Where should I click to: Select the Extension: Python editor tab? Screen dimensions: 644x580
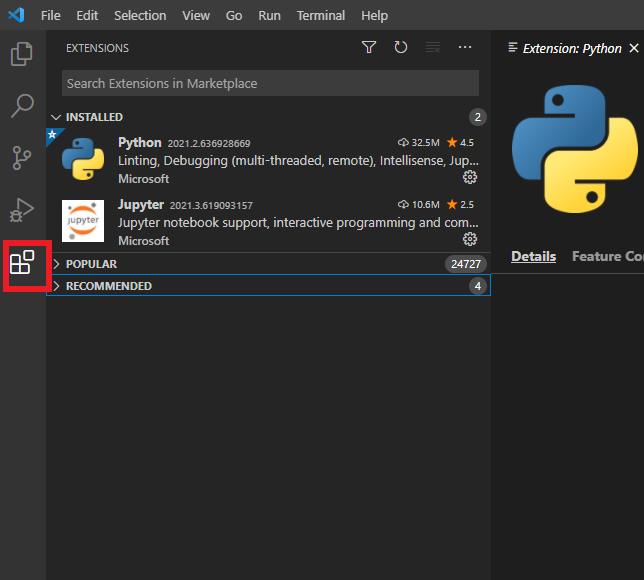point(572,48)
